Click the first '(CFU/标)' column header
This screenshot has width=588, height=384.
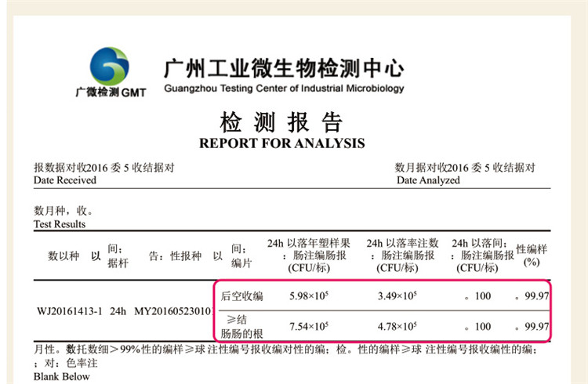(x=309, y=268)
